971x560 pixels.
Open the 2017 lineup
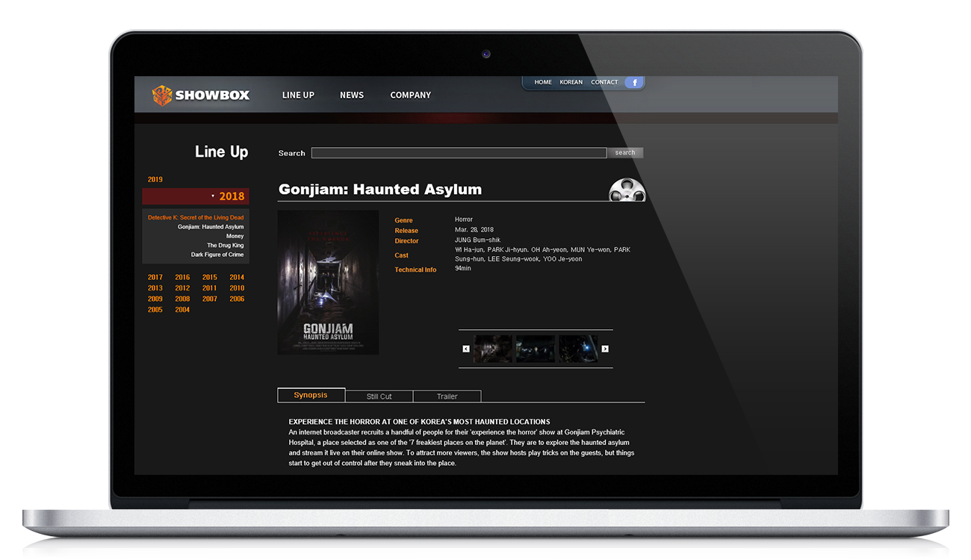(x=155, y=278)
